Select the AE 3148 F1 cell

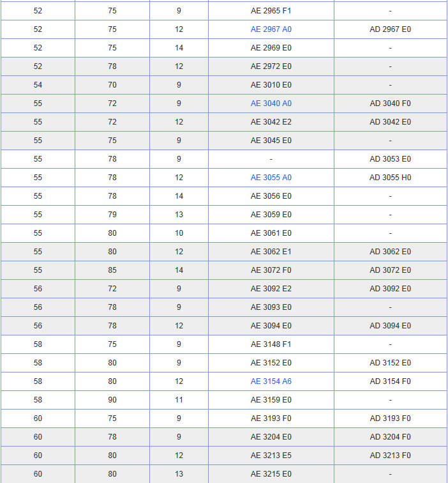271,344
